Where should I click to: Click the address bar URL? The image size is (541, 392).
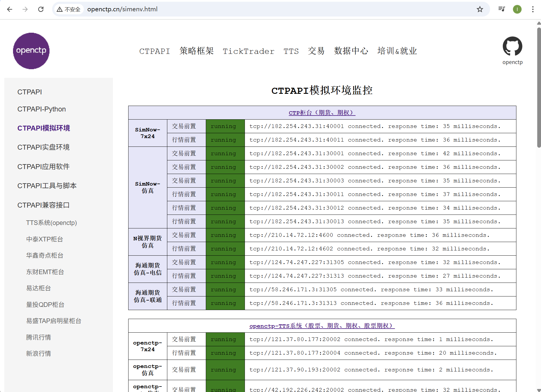coord(122,9)
